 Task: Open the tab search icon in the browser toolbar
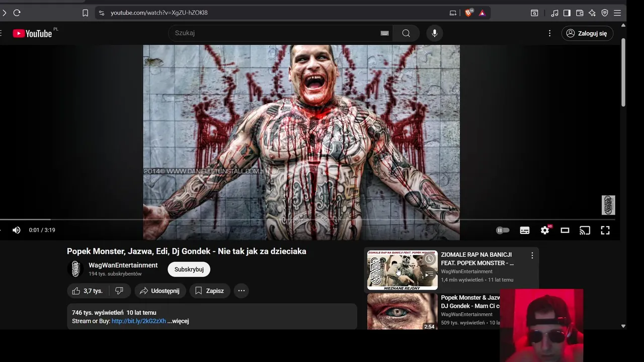point(534,13)
